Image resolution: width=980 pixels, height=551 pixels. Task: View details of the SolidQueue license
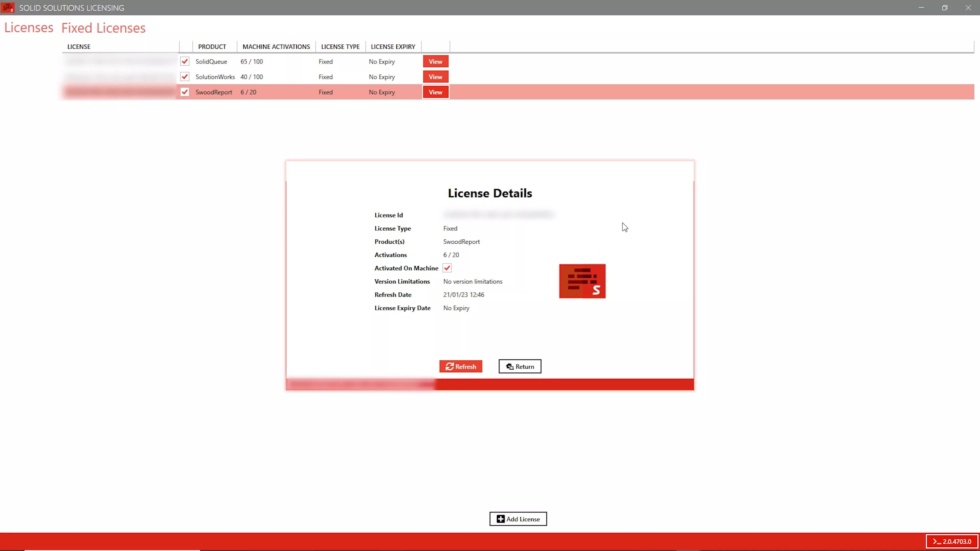coord(435,61)
